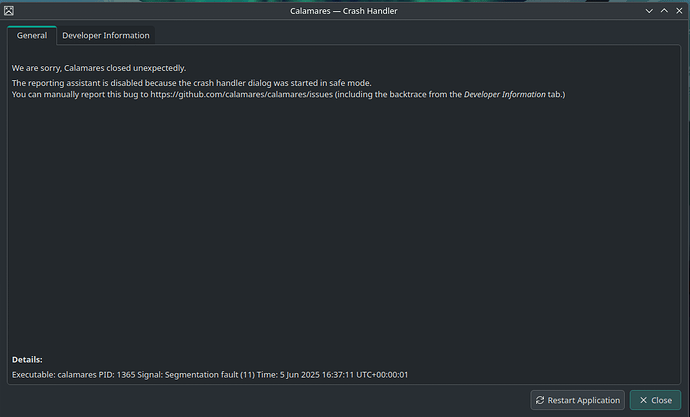This screenshot has height=417, width=690.
Task: Restart Application via its text label
Action: (x=584, y=400)
